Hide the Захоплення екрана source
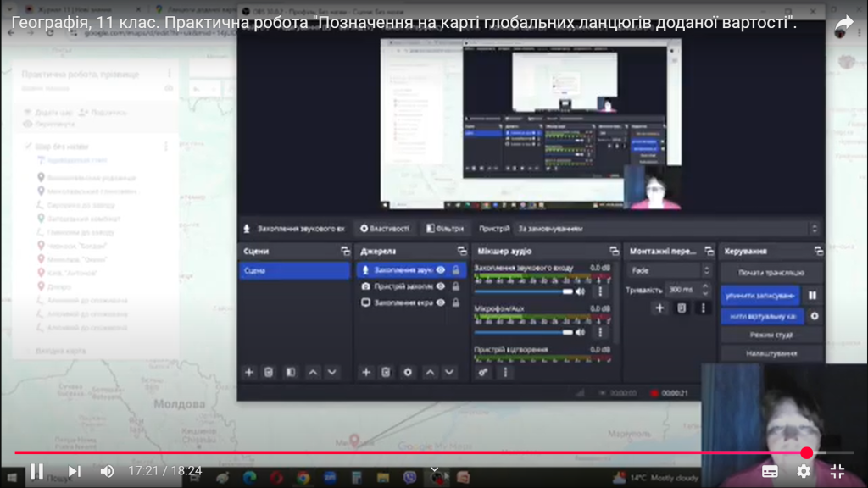868x488 pixels. [441, 302]
